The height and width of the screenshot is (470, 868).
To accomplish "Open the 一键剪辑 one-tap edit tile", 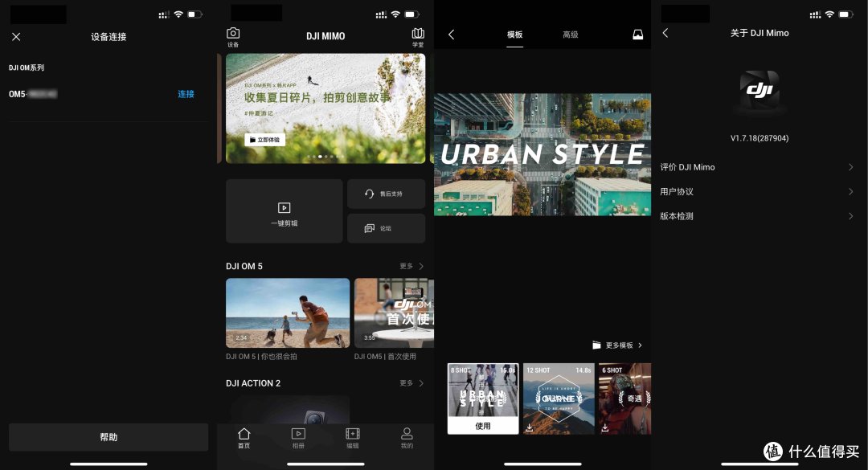I will pyautogui.click(x=284, y=211).
